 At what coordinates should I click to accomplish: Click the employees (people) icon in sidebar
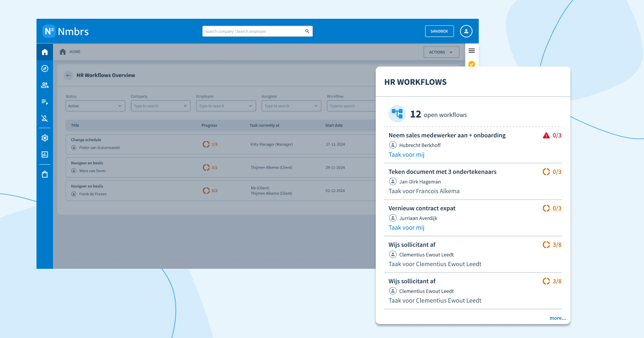pos(45,85)
